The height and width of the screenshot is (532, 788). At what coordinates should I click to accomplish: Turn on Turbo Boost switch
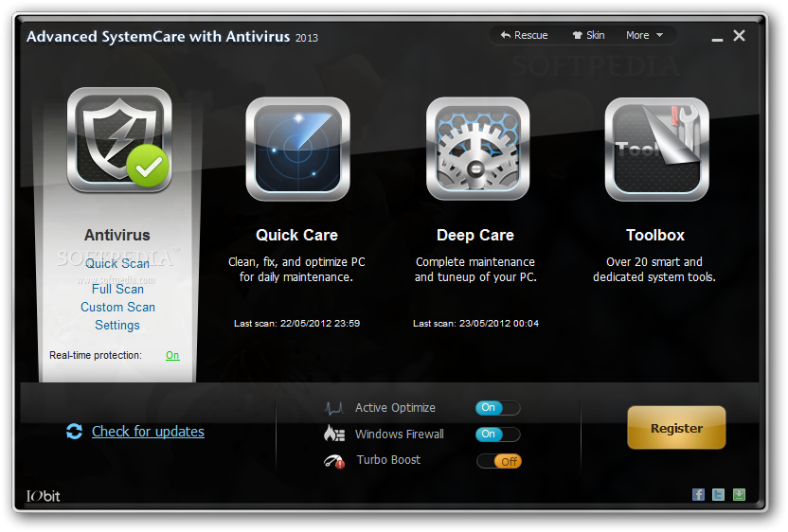[x=499, y=461]
